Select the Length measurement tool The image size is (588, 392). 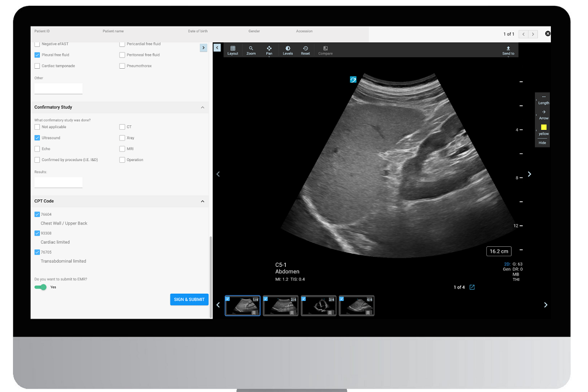[x=543, y=99]
